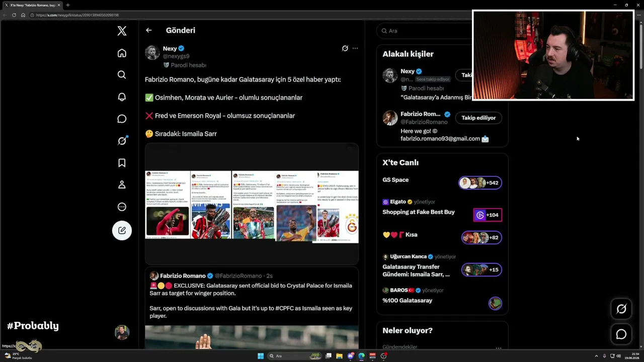Open Messages chat bubble in sidebar
Screen dimensions: 644x362
click(122, 119)
